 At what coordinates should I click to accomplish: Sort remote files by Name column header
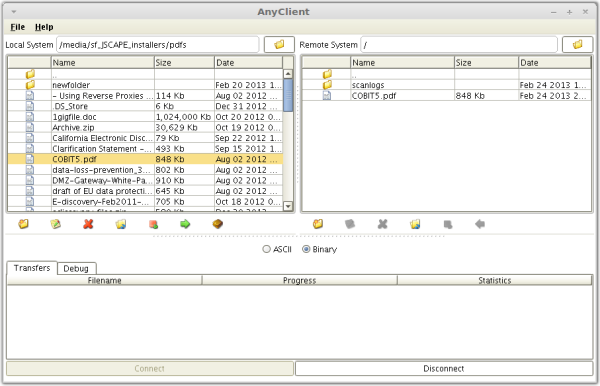pyautogui.click(x=402, y=62)
